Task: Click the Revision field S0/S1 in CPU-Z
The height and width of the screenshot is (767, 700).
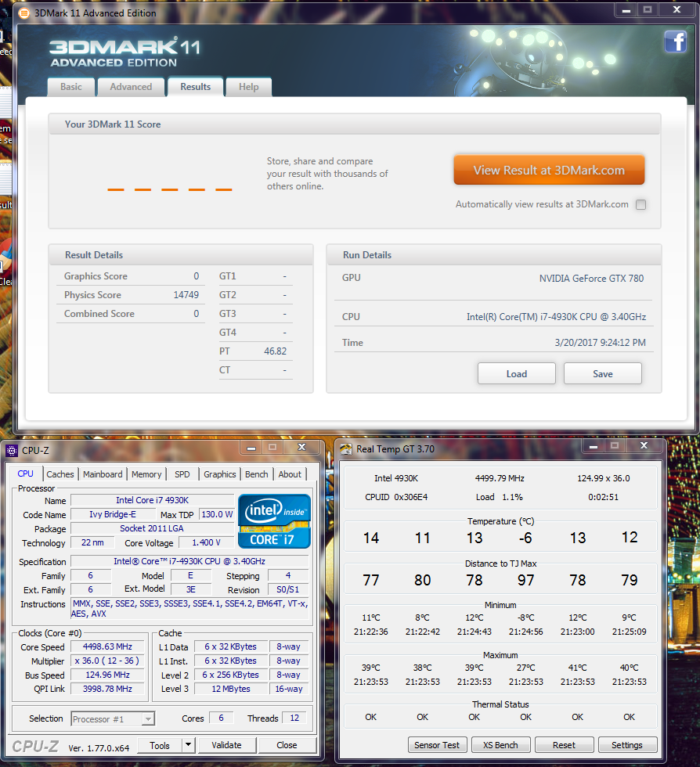Action: 288,590
